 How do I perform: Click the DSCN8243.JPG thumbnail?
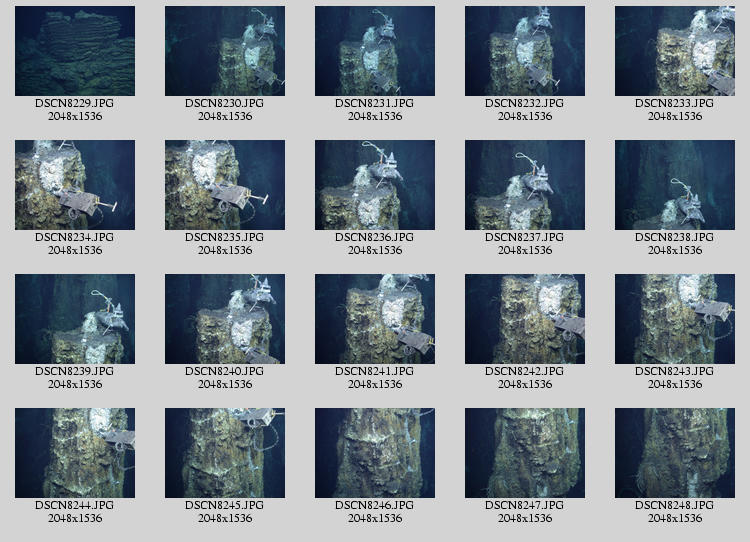675,319
